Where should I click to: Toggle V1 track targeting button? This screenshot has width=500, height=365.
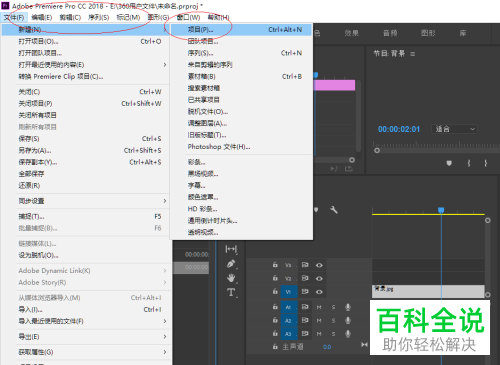pyautogui.click(x=288, y=292)
